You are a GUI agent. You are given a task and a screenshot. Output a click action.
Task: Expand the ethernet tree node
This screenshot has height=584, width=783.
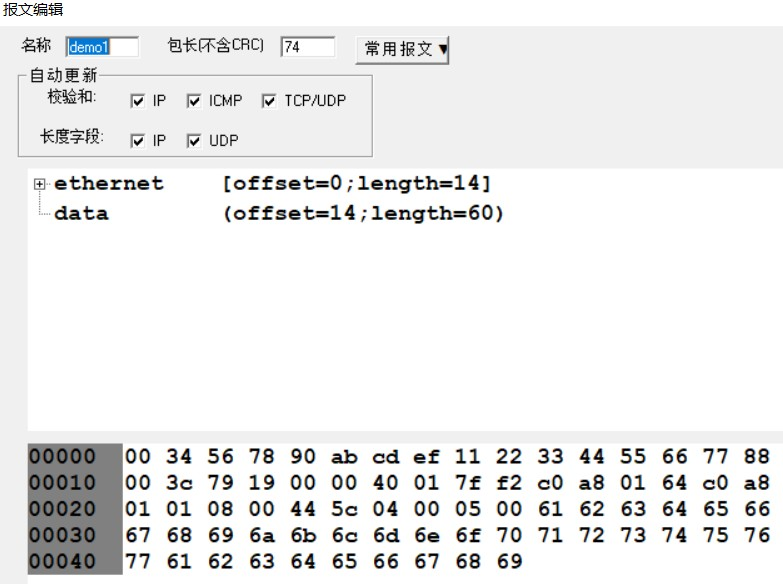point(40,184)
